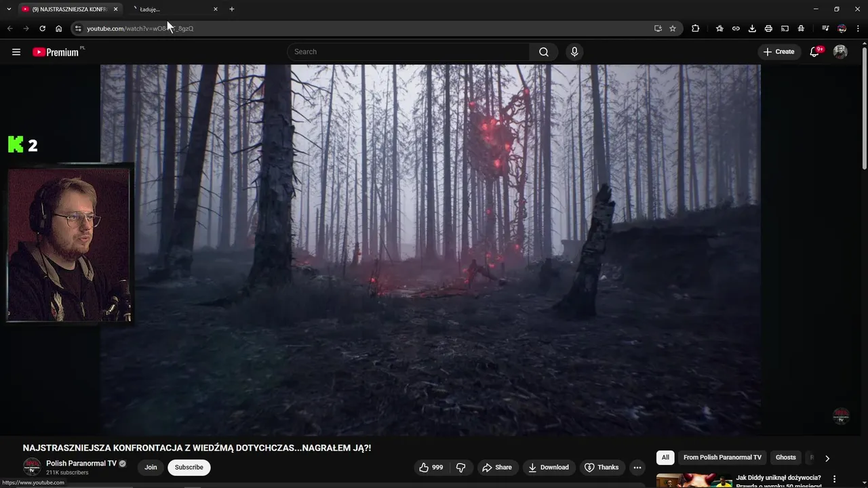Open video options menu beside Jak Diddy
Viewport: 868px width, 488px height.
835,479
